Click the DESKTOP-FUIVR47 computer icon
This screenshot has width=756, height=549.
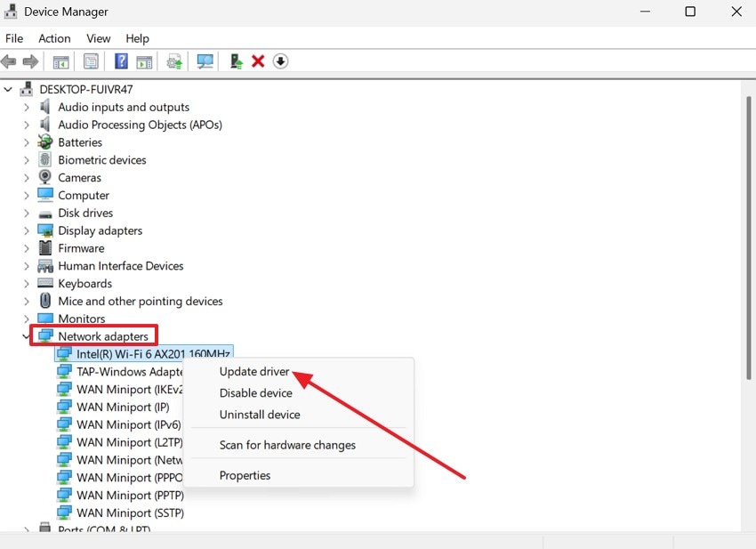coord(27,89)
